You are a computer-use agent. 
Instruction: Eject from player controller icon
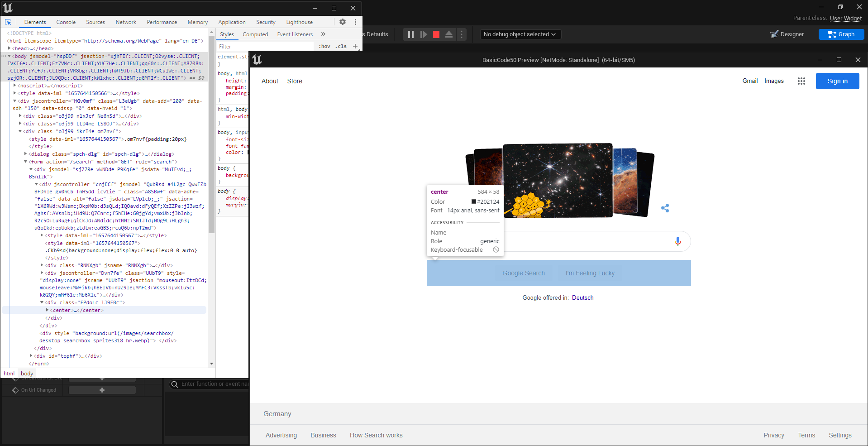(449, 34)
